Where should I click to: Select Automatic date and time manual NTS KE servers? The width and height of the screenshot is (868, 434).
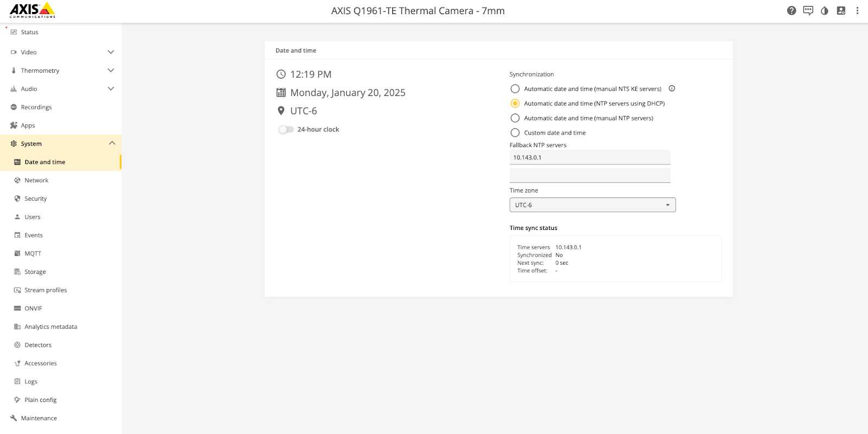(x=515, y=89)
